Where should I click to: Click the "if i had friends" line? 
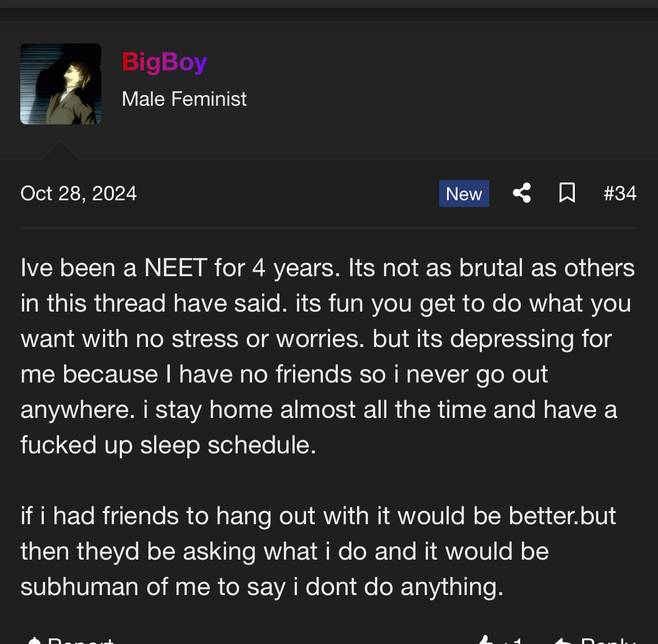coord(318,516)
